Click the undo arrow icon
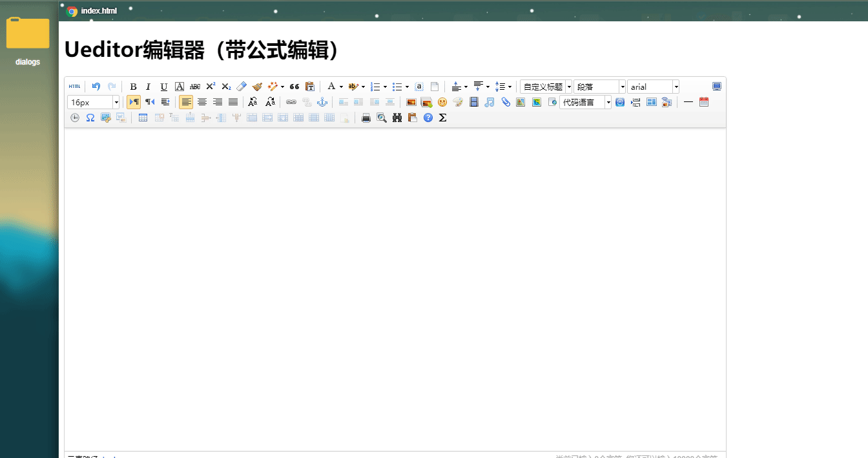The width and height of the screenshot is (868, 458). tap(96, 87)
